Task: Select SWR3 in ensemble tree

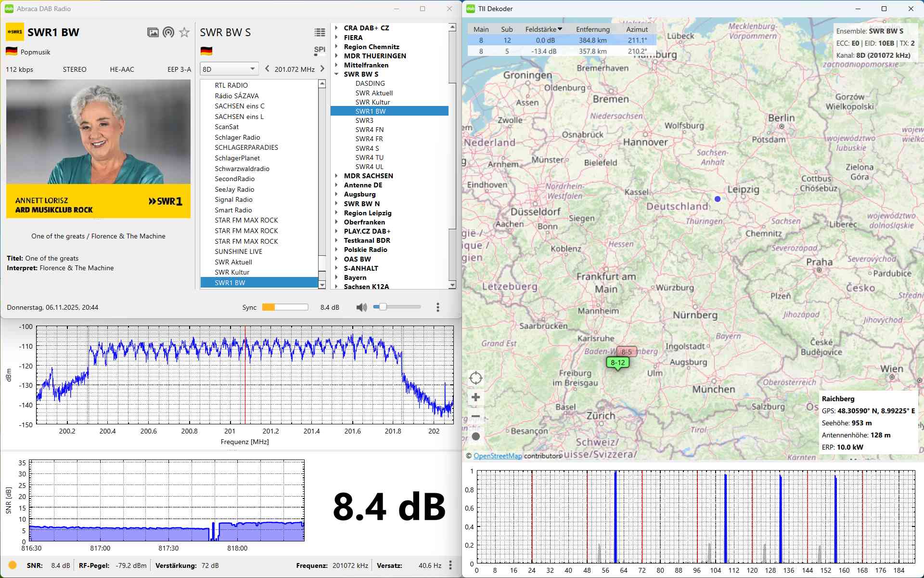Action: click(364, 120)
